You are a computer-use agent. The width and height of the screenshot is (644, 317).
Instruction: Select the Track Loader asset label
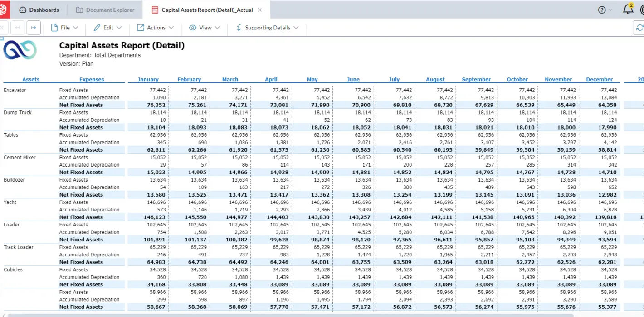(19, 247)
